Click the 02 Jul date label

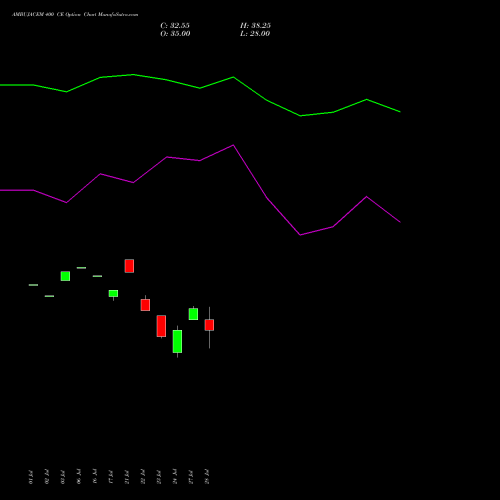pos(47,477)
